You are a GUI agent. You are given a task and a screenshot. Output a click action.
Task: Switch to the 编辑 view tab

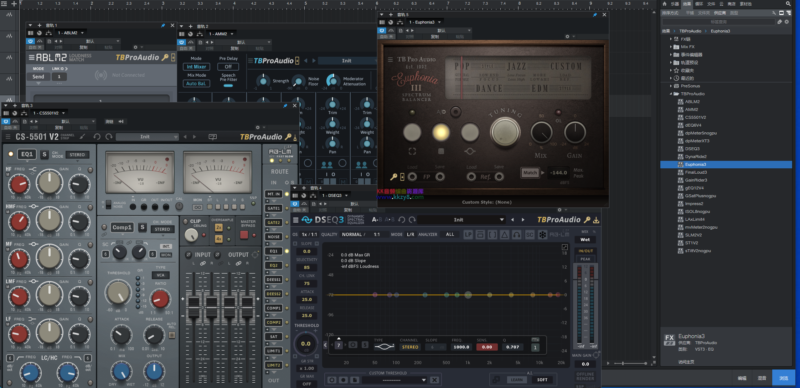(x=742, y=378)
